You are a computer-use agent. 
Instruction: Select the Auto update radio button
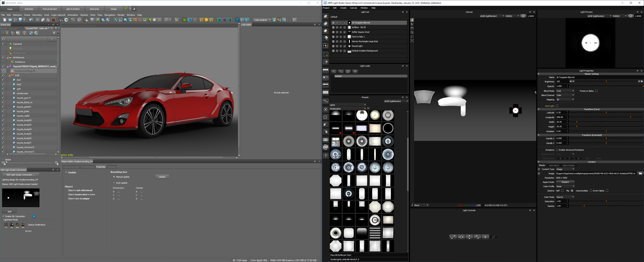coord(114,183)
